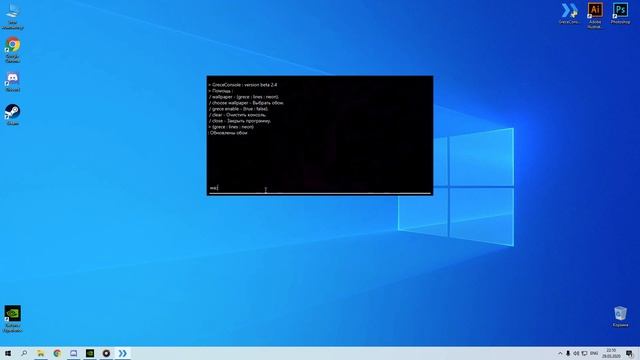The width and height of the screenshot is (640, 360).
Task: Open the Adobe Illustrator desktop shortcut
Action: 595,16
